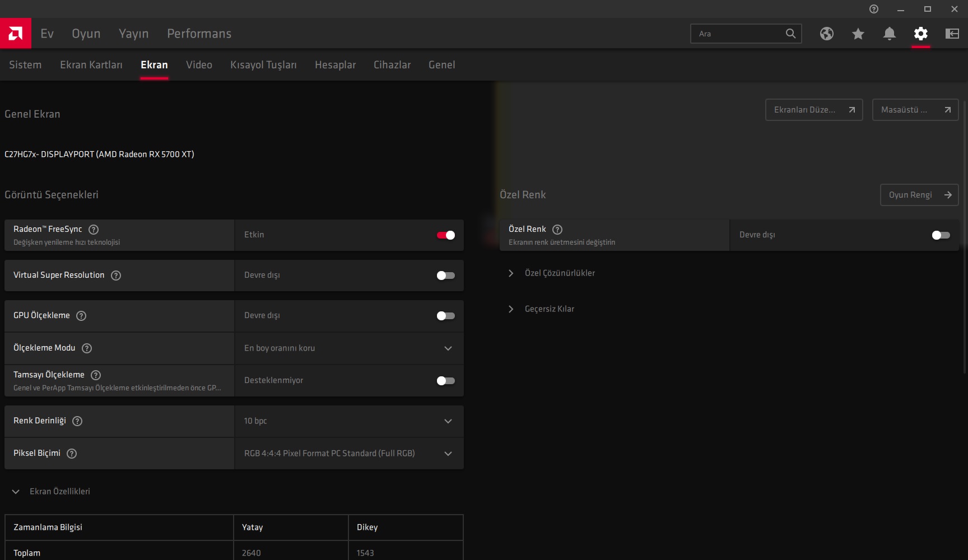
Task: Open settings gear icon
Action: [921, 34]
